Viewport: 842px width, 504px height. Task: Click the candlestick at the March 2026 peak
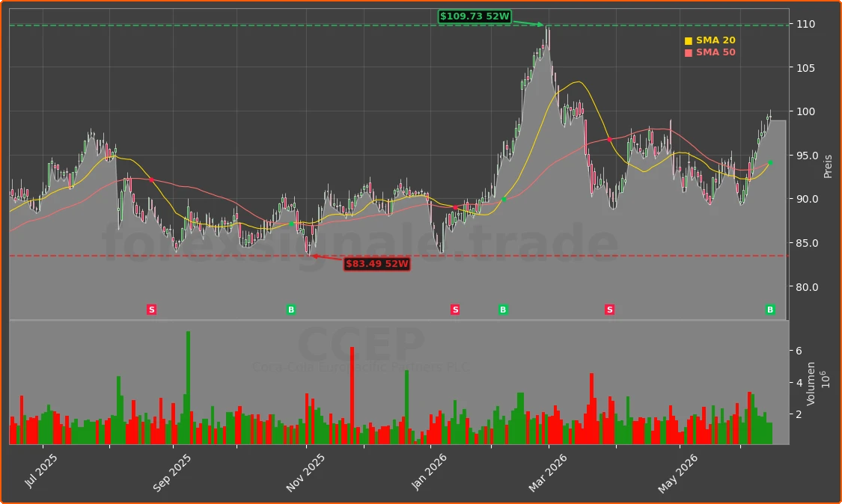click(548, 37)
